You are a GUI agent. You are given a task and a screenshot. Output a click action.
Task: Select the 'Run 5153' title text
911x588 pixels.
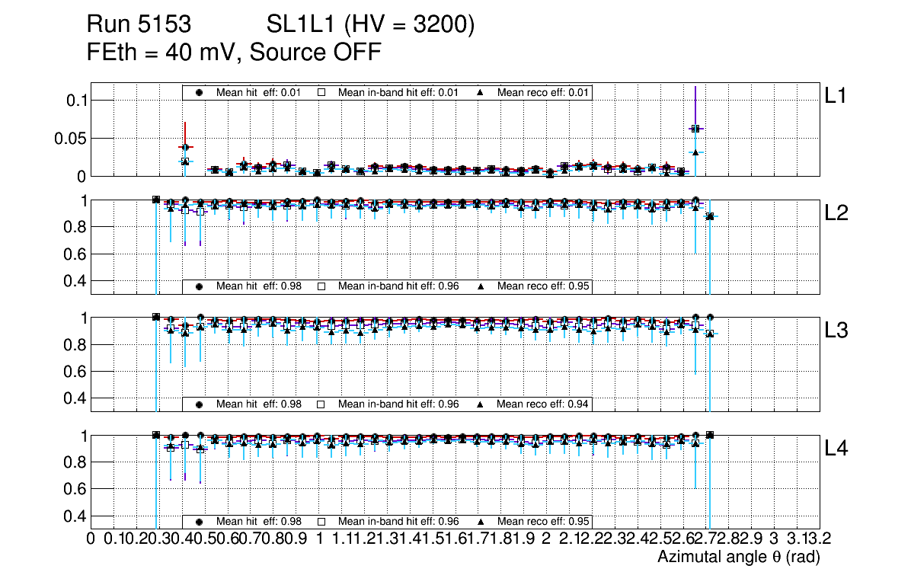coord(138,25)
